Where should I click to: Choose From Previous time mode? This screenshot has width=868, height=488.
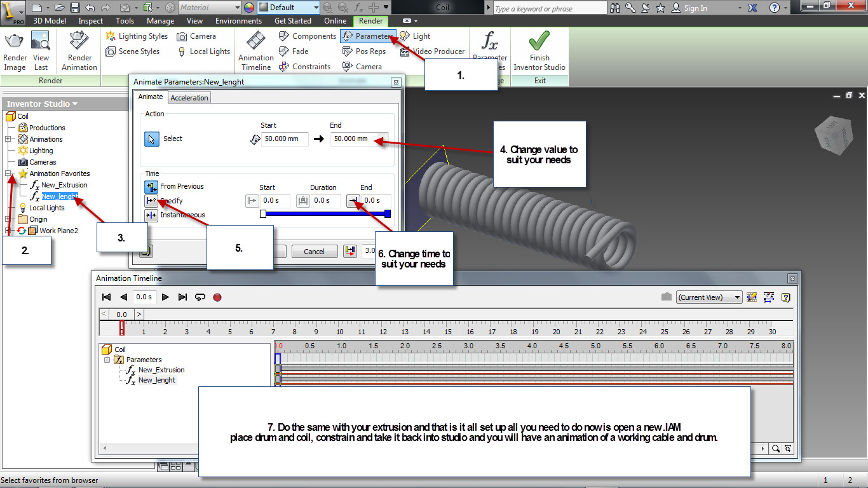[x=151, y=187]
